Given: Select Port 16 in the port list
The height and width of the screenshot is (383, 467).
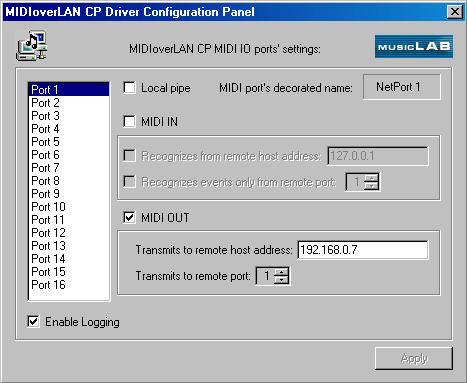Looking at the screenshot, I should tap(69, 285).
